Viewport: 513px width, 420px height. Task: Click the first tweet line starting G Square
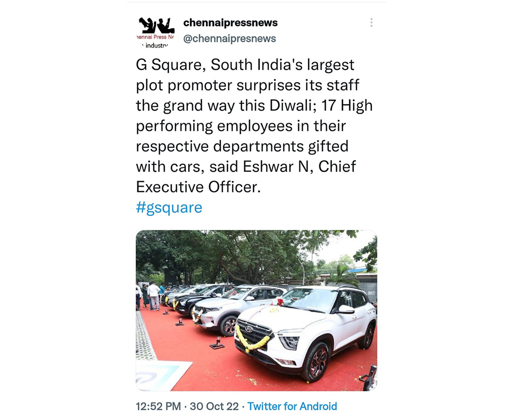tap(245, 65)
